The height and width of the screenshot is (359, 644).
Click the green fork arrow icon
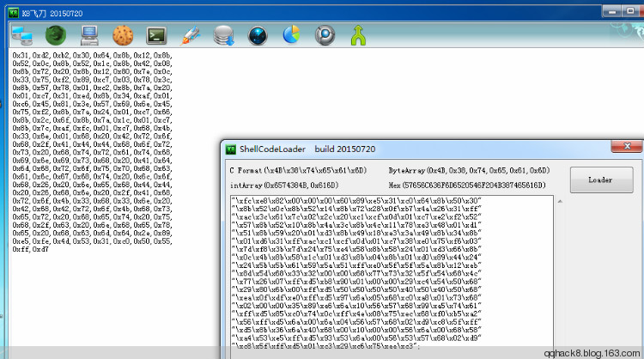(x=358, y=35)
